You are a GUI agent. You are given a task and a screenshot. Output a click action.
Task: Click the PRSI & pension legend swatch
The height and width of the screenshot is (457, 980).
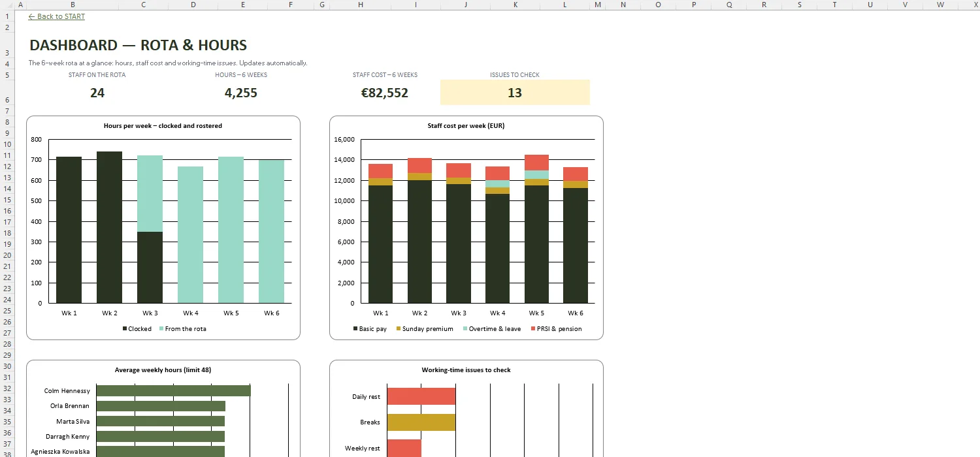[x=534, y=329]
